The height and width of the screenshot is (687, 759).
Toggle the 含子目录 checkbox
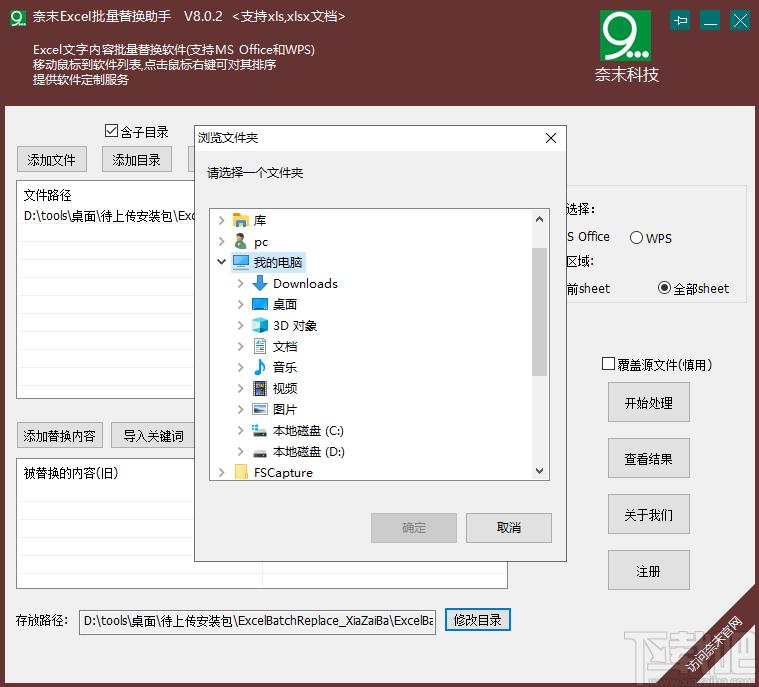tap(111, 131)
